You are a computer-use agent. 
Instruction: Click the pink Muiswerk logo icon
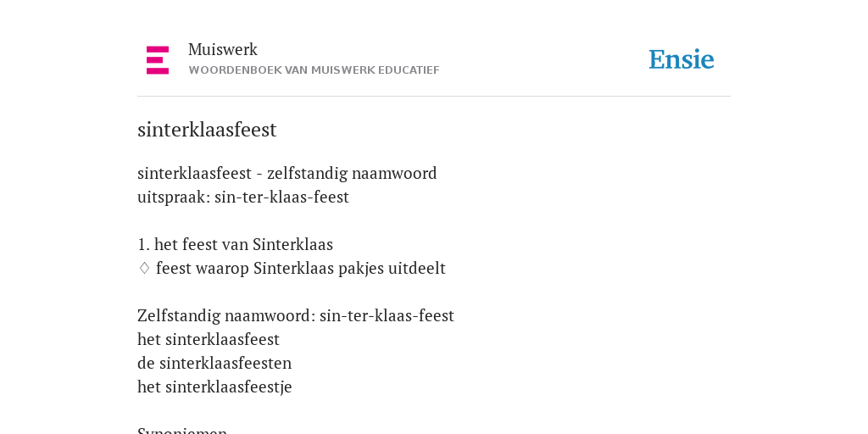pos(158,60)
